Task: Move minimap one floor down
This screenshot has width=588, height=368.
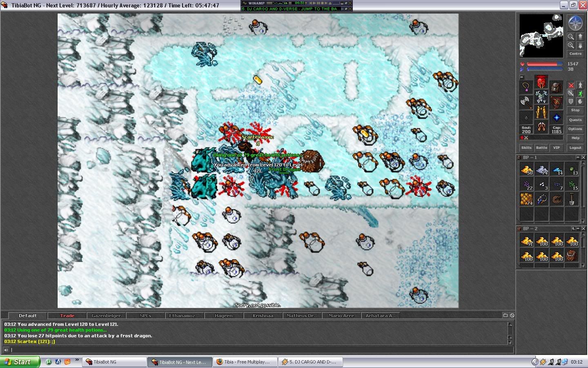Action: coord(580,45)
